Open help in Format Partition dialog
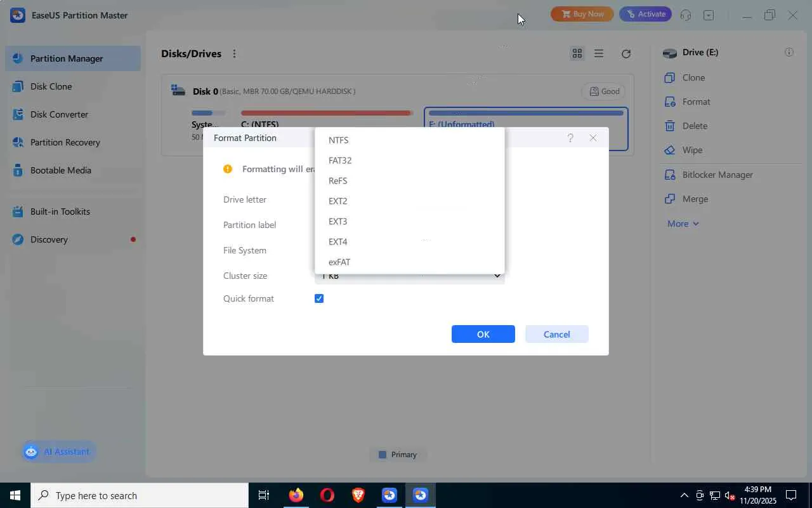The image size is (812, 508). pos(570,138)
